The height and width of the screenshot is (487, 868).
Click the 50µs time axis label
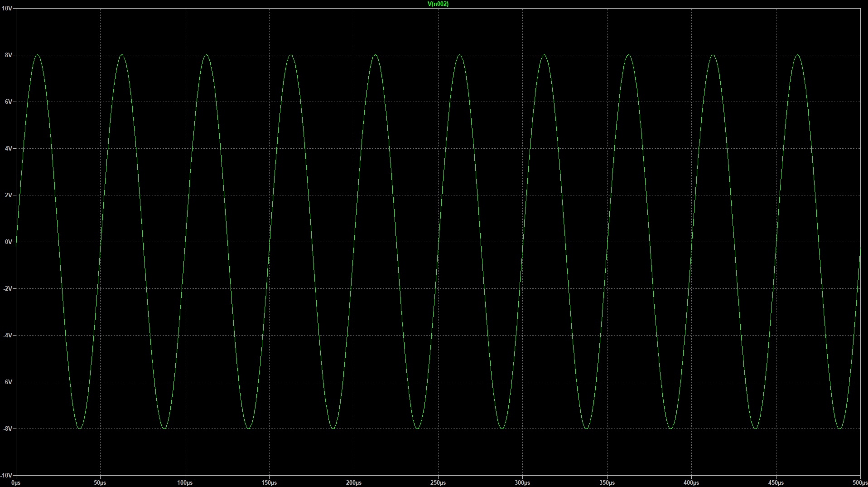[100, 483]
